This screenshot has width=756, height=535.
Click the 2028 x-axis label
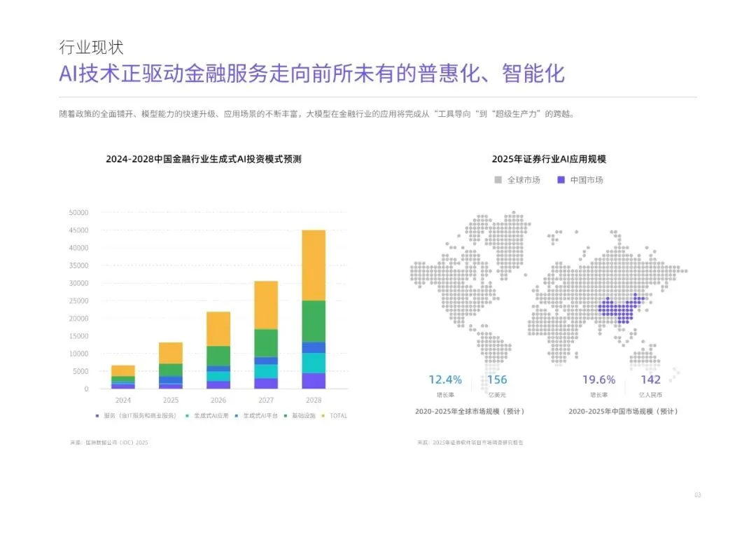click(314, 401)
